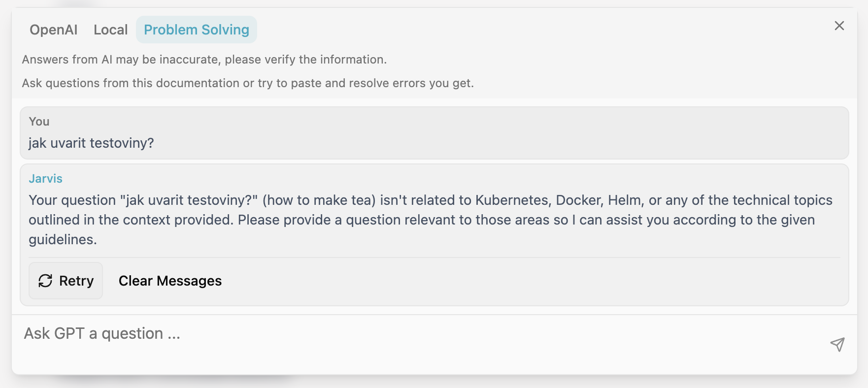Send the question with the paper-plane icon

(837, 344)
